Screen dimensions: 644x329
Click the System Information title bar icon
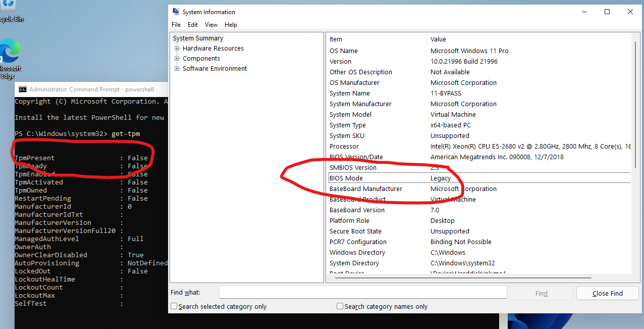point(176,12)
